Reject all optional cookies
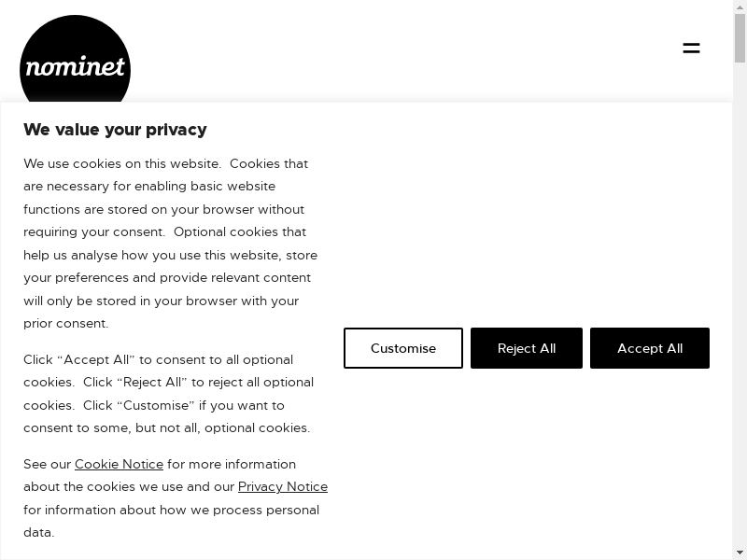This screenshot has width=747, height=560. [527, 348]
